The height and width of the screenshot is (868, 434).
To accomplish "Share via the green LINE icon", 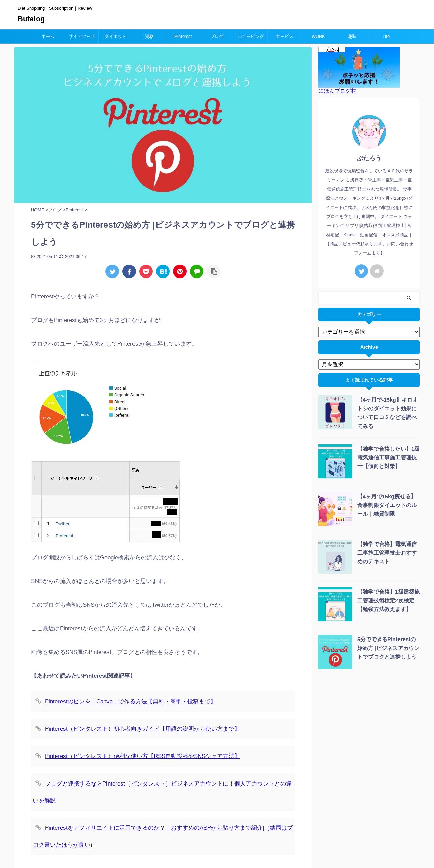I will pyautogui.click(x=197, y=271).
